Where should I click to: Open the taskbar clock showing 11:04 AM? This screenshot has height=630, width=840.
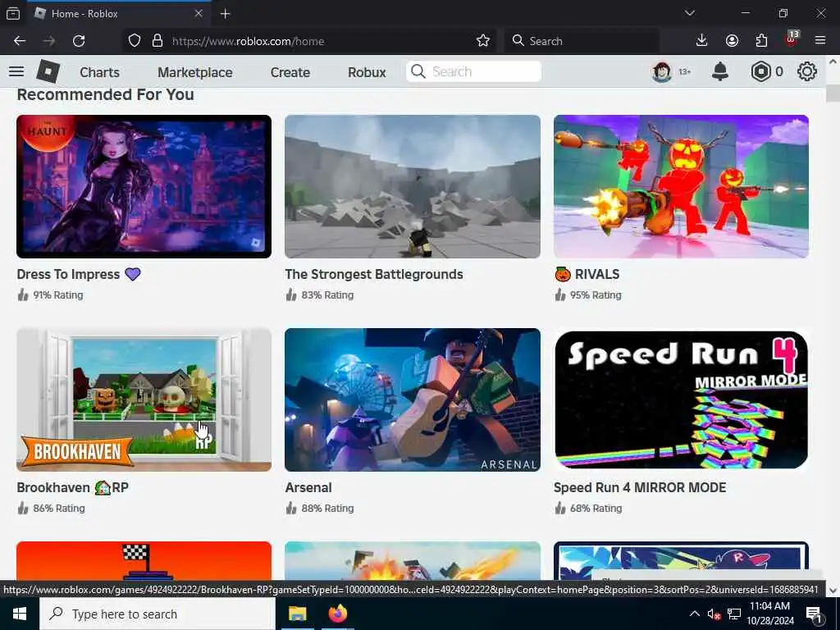pyautogui.click(x=769, y=614)
